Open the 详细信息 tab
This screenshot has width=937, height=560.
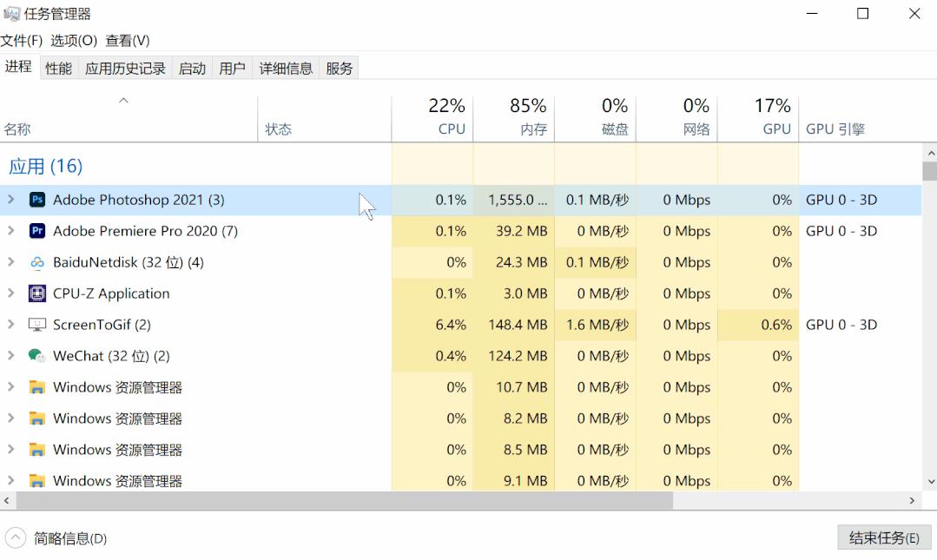click(286, 69)
